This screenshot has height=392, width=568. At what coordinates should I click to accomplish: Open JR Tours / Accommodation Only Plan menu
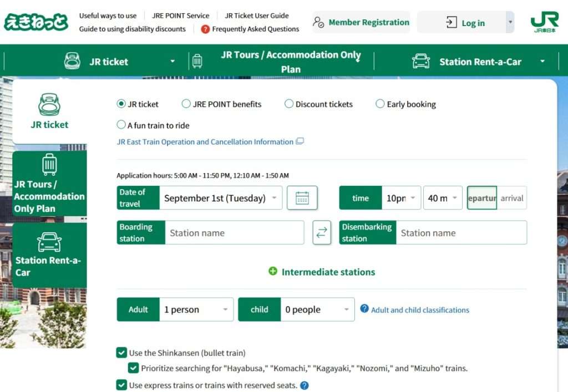281,62
